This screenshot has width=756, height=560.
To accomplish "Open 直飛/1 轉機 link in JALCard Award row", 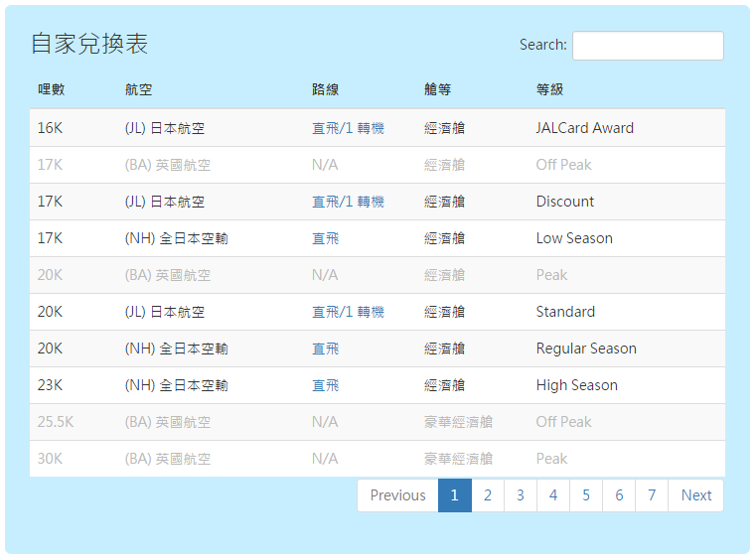I will (348, 128).
